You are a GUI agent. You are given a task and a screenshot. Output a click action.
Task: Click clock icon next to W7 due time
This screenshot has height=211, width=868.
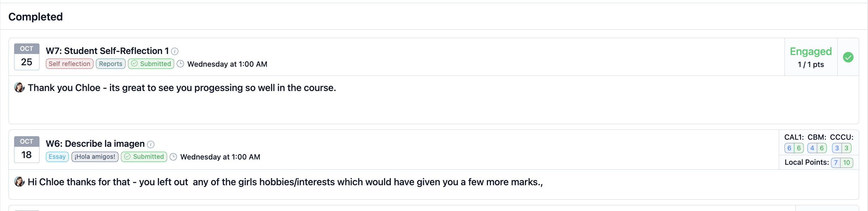coord(180,64)
